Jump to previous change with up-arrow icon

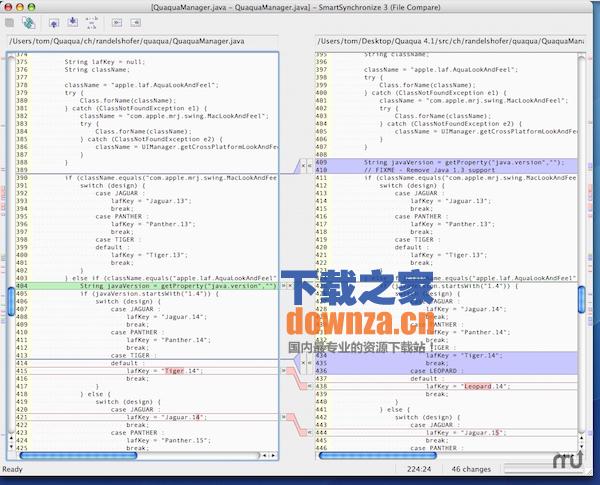pos(54,23)
